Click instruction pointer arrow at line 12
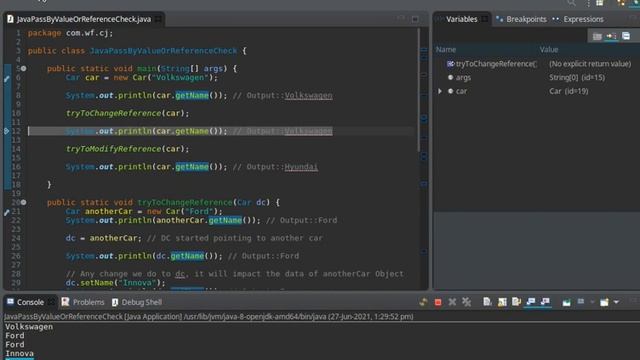Image resolution: width=640 pixels, height=360 pixels. pos(7,131)
